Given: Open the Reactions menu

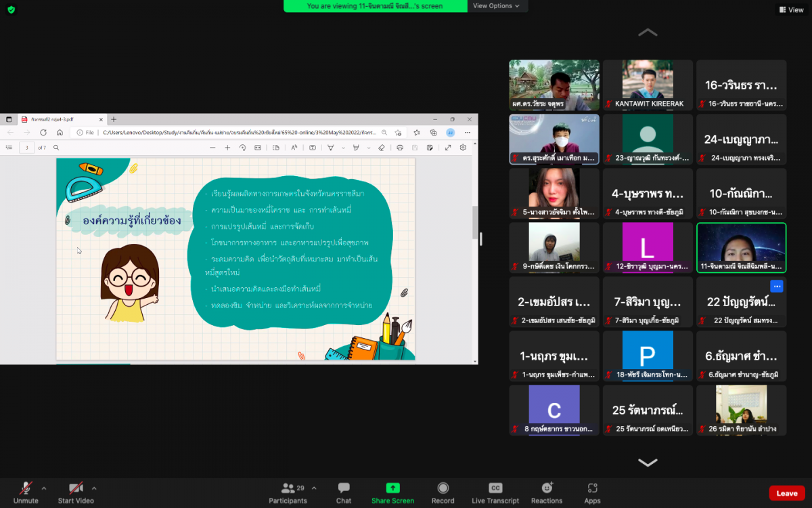Looking at the screenshot, I should (x=547, y=492).
